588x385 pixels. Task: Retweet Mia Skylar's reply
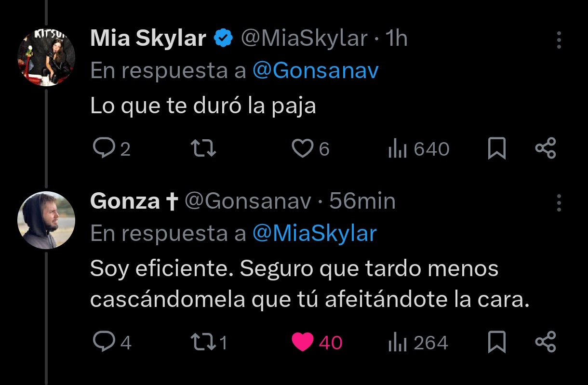[203, 149]
